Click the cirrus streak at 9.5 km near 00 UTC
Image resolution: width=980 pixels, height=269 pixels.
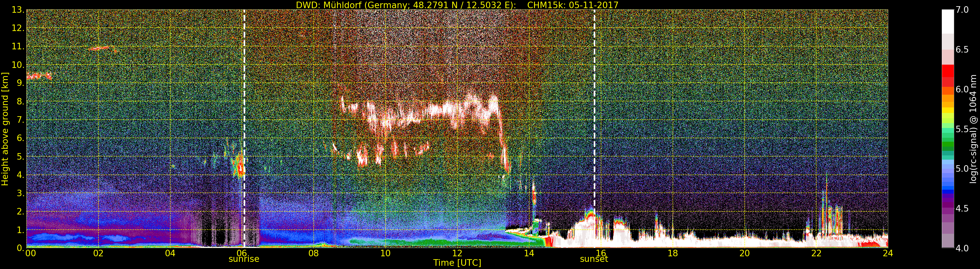click(38, 76)
